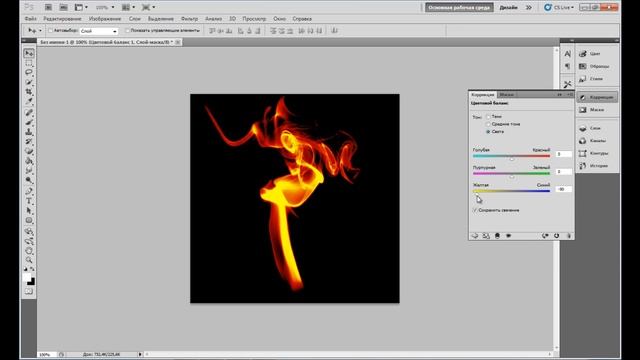Select the Света tone radio button
The height and width of the screenshot is (360, 640).
pos(488,132)
